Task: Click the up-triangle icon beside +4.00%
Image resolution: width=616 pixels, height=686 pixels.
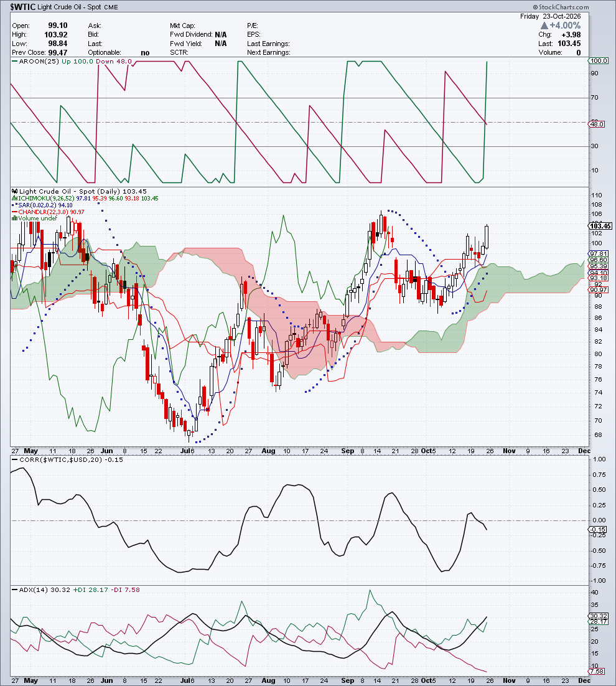Action: (544, 26)
